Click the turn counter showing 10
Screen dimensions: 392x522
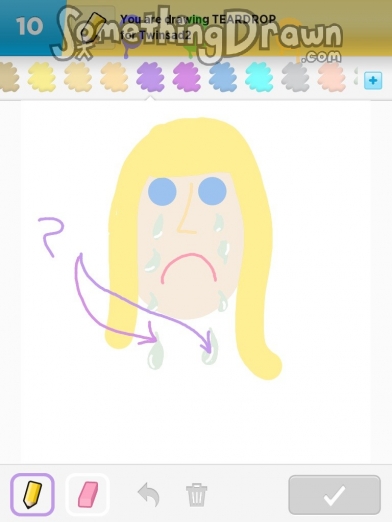29,26
